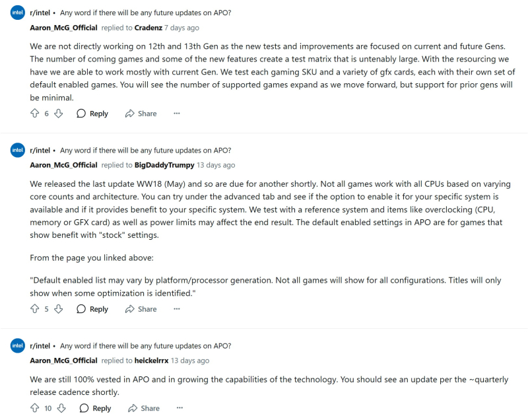Reply to the 12th and 13th Gen comment
This screenshot has height=420, width=528.
[92, 114]
